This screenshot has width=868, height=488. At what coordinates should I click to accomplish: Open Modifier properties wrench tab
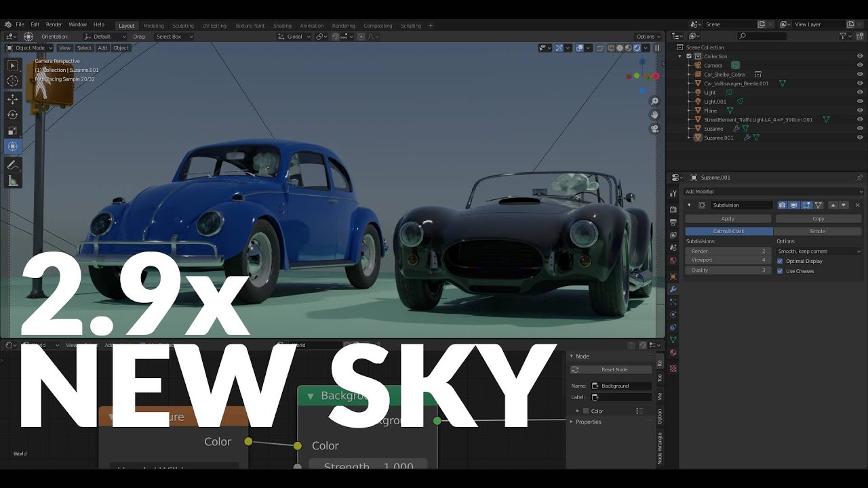click(x=673, y=289)
